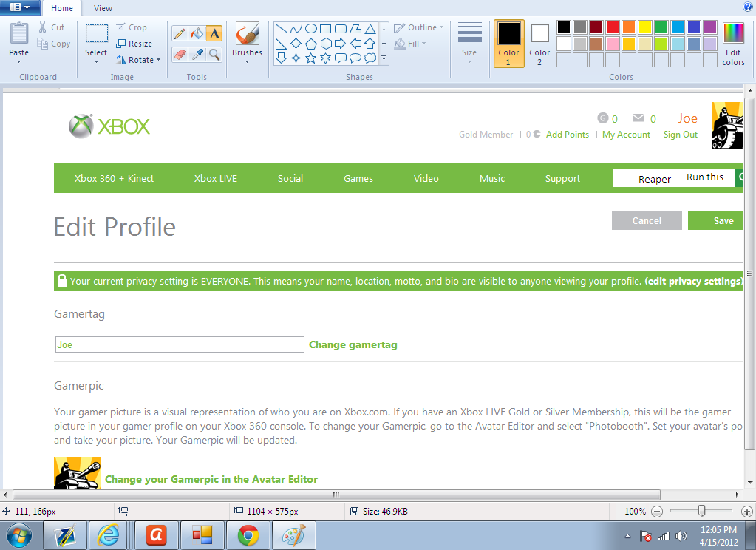This screenshot has width=756, height=550.
Task: Click the zoom out minus button
Action: point(657,512)
